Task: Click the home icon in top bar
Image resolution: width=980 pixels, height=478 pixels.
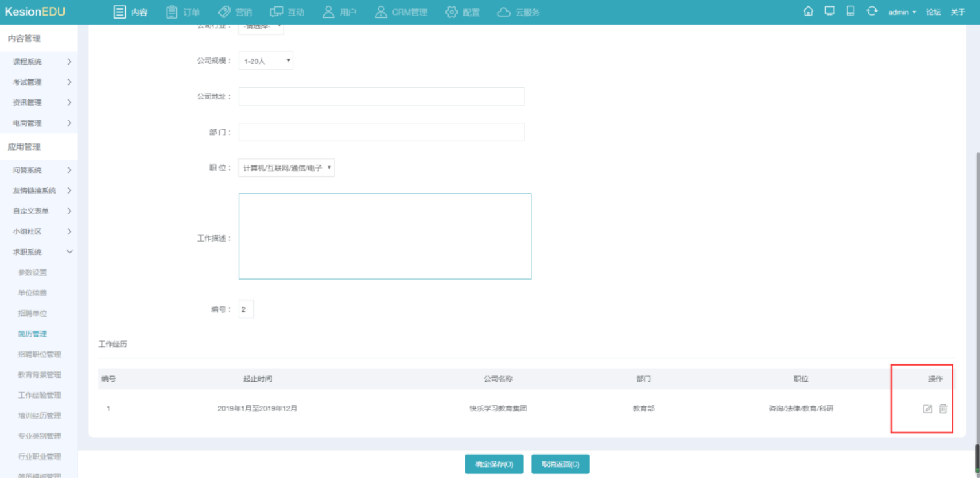Action: coord(808,12)
